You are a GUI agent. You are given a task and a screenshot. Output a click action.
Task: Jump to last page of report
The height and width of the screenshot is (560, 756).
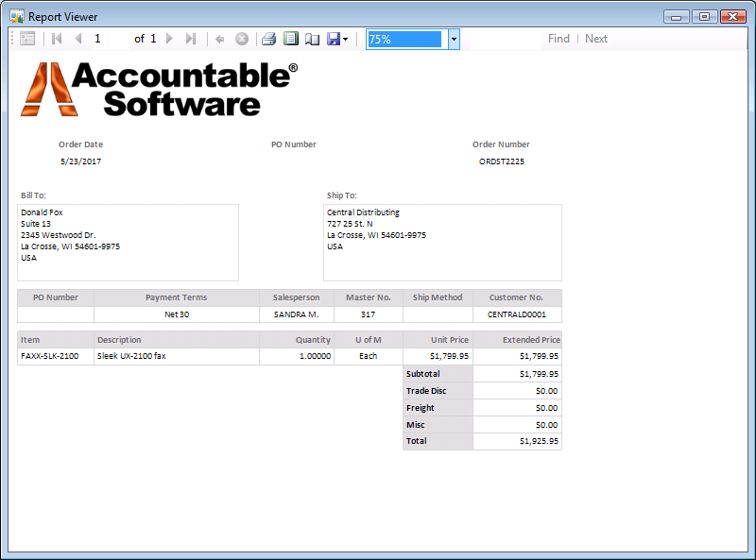pos(190,39)
